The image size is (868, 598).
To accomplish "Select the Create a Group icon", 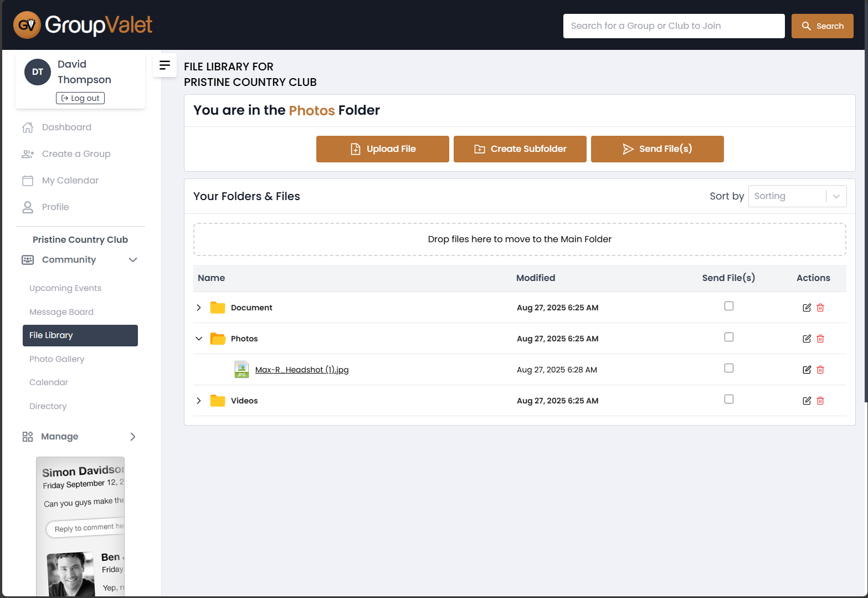I will click(x=28, y=154).
